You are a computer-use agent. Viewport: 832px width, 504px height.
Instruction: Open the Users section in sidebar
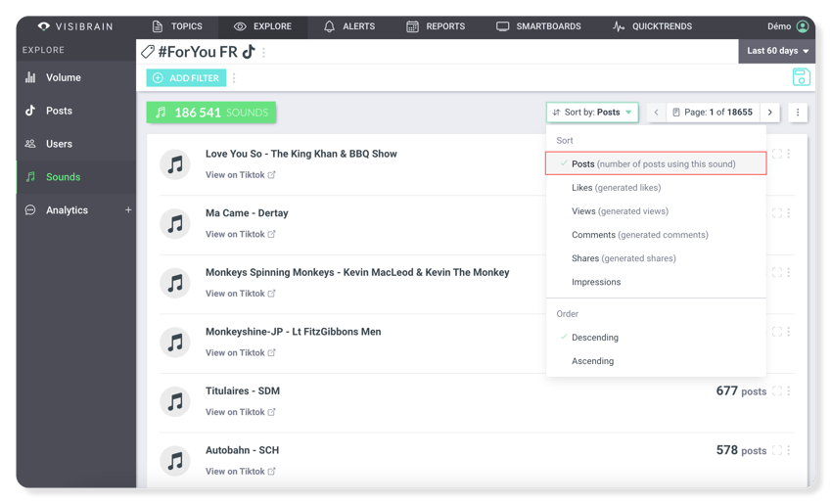click(x=76, y=144)
